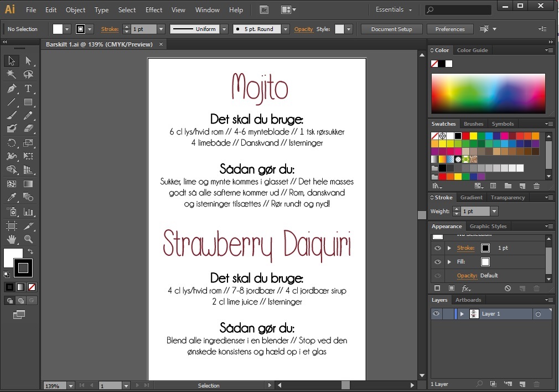Click the zoom level field showing 139%
This screenshot has width=559, height=392.
point(53,385)
